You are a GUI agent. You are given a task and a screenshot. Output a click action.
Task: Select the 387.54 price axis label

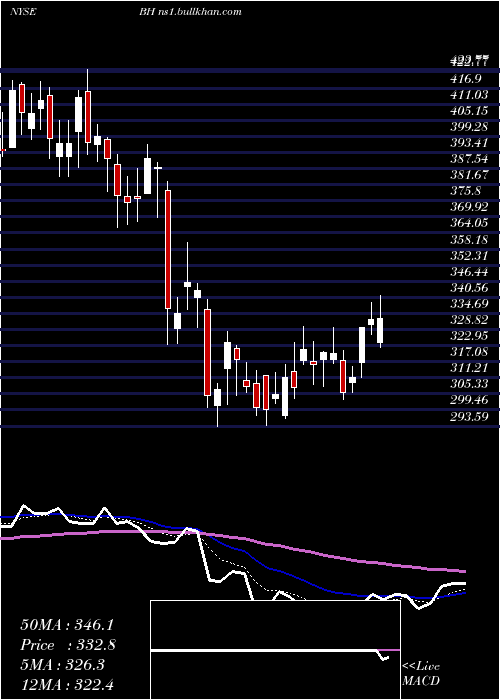[470, 159]
